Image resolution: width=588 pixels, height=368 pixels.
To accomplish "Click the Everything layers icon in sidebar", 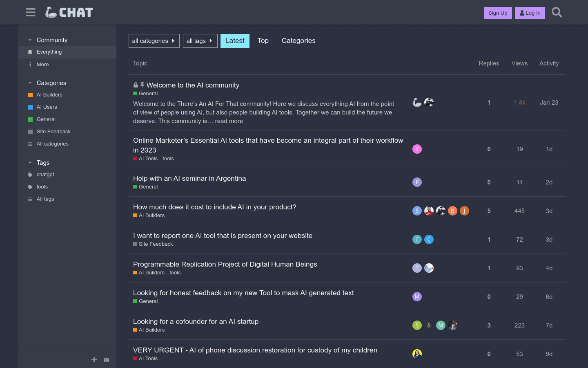I will click(30, 52).
